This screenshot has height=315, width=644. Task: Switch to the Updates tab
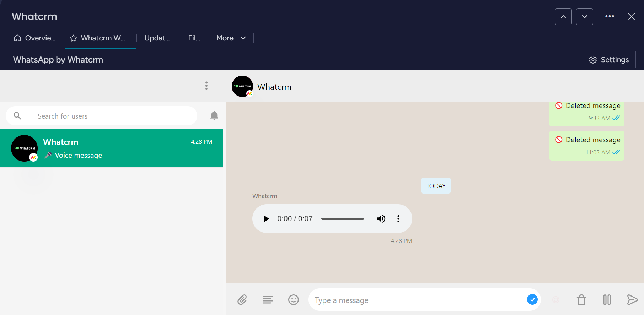(x=157, y=38)
